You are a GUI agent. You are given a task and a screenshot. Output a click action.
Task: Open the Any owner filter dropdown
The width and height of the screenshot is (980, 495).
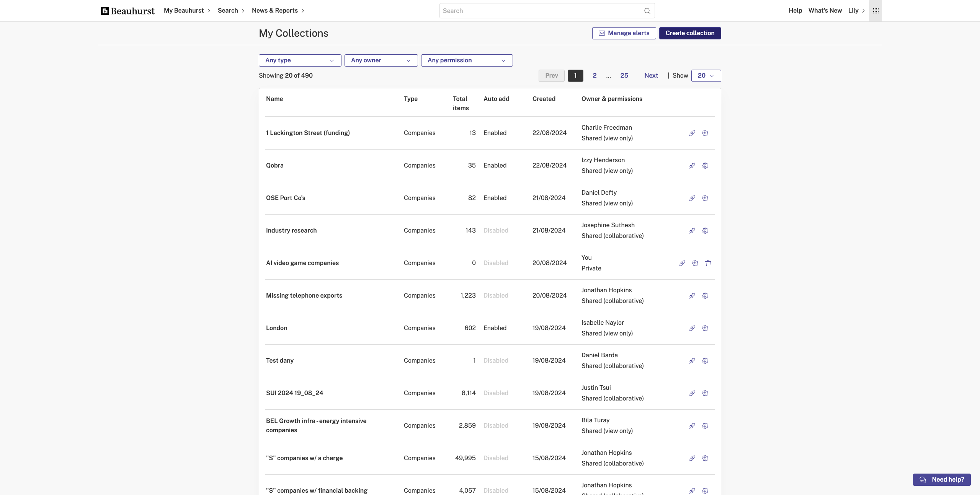381,60
